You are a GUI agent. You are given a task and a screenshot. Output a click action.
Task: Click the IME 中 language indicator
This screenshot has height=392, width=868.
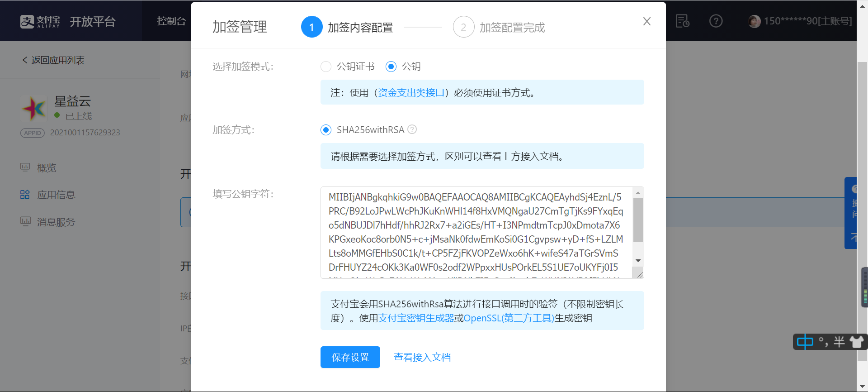pos(805,342)
